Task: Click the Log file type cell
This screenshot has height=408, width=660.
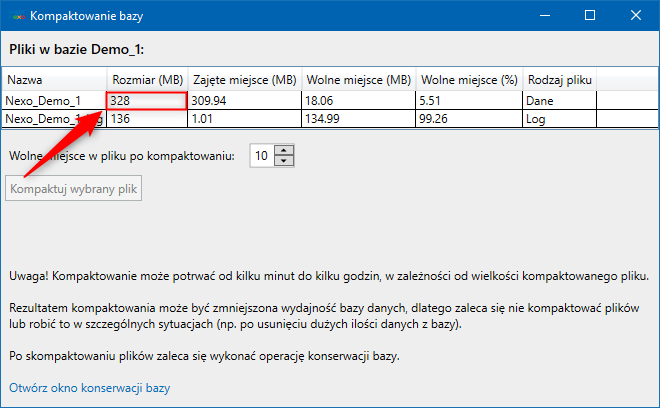Action: 559,119
